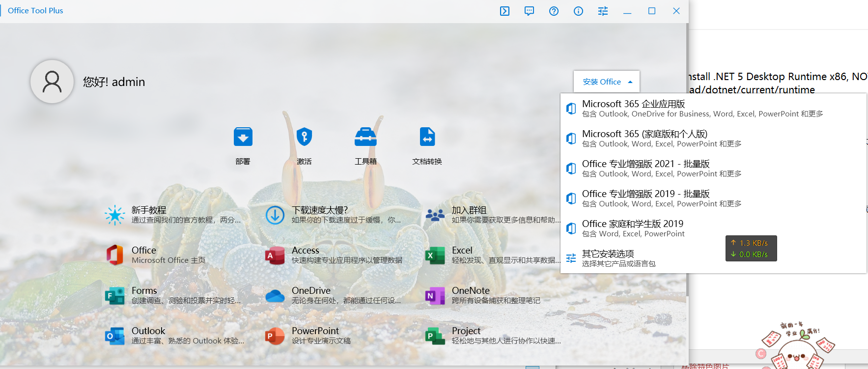This screenshot has height=369, width=868.
Task: Open the feedback chat icon in title bar
Action: [529, 11]
